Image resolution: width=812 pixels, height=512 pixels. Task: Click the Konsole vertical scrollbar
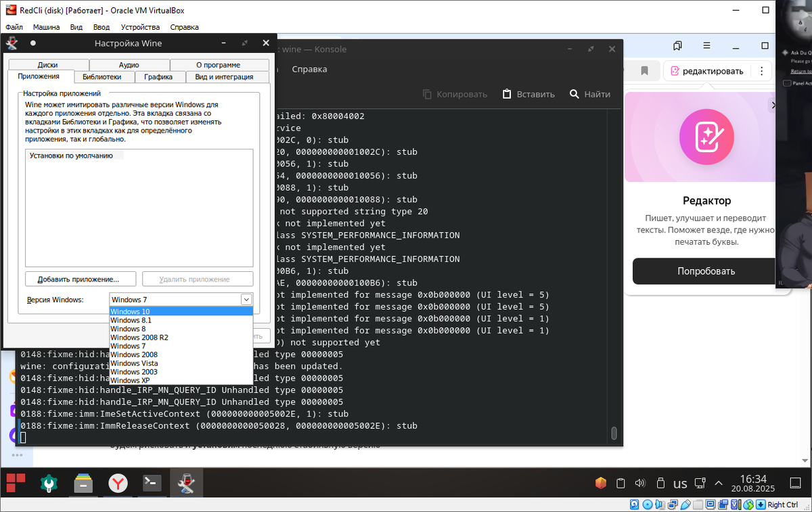pos(614,433)
